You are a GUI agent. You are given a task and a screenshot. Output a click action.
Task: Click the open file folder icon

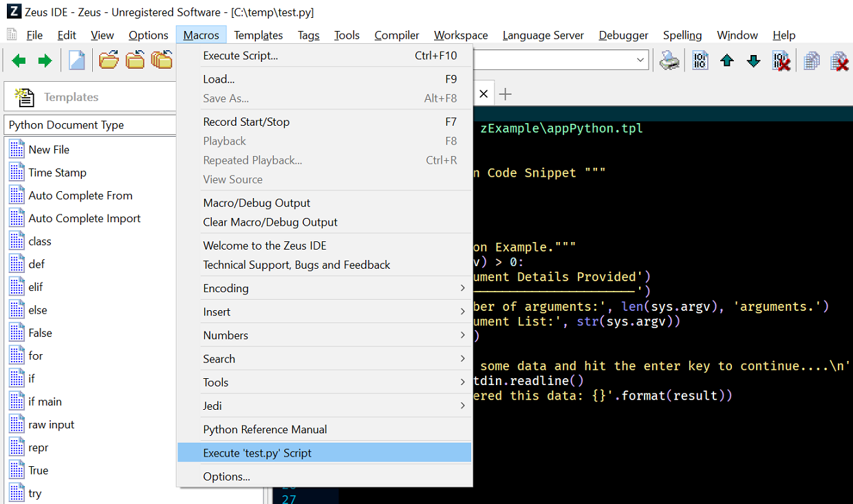coord(109,61)
